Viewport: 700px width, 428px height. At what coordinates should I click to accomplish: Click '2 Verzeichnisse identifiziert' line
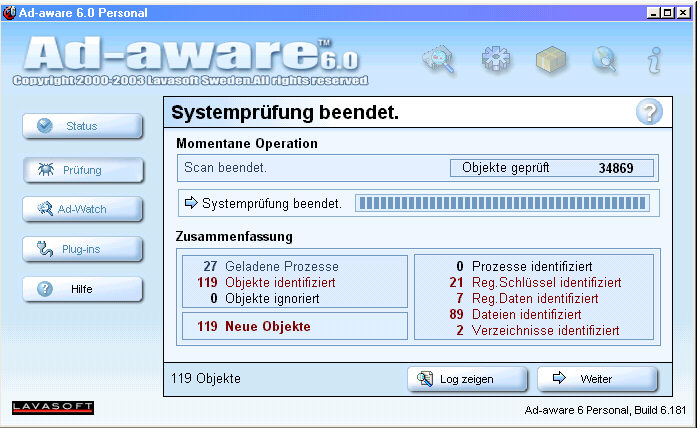[538, 331]
